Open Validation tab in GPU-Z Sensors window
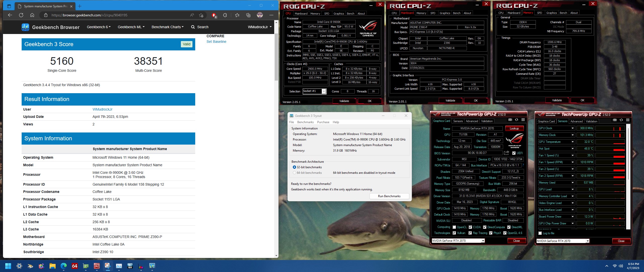The width and height of the screenshot is (644, 272). pos(591,121)
